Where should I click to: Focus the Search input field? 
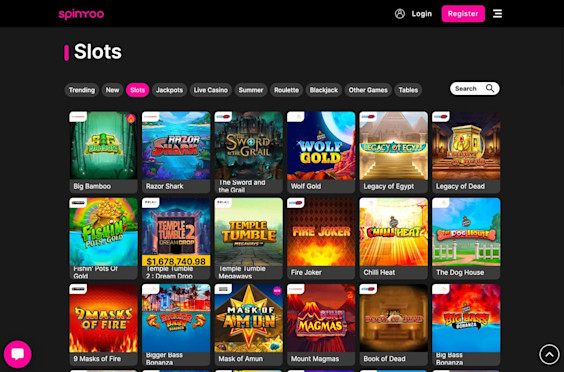(474, 89)
